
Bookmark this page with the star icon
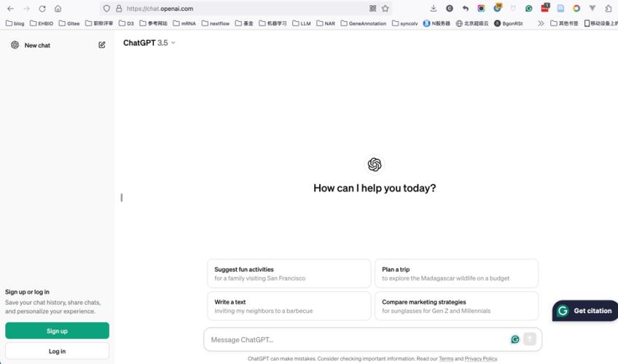[x=385, y=8]
